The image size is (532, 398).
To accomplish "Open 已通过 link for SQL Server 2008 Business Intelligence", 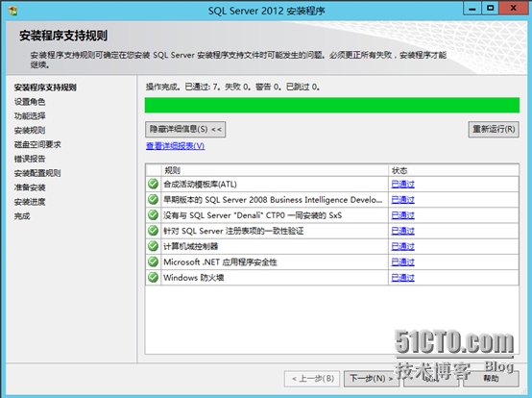I will pyautogui.click(x=402, y=200).
